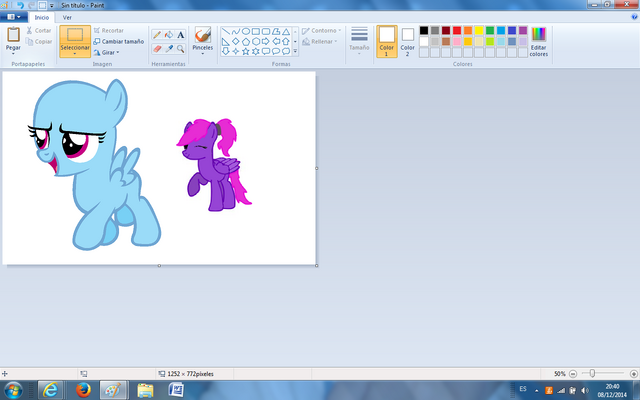
Task: Choose the Triangle shape
Action: (286, 31)
